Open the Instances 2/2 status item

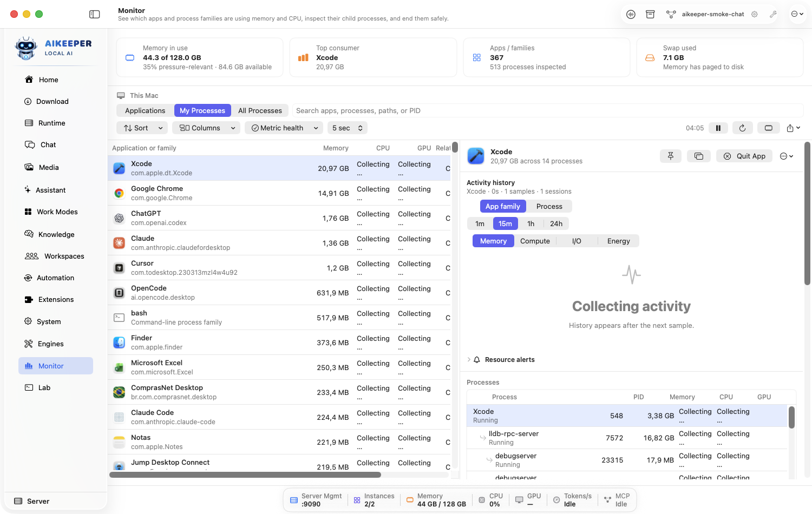coord(374,500)
